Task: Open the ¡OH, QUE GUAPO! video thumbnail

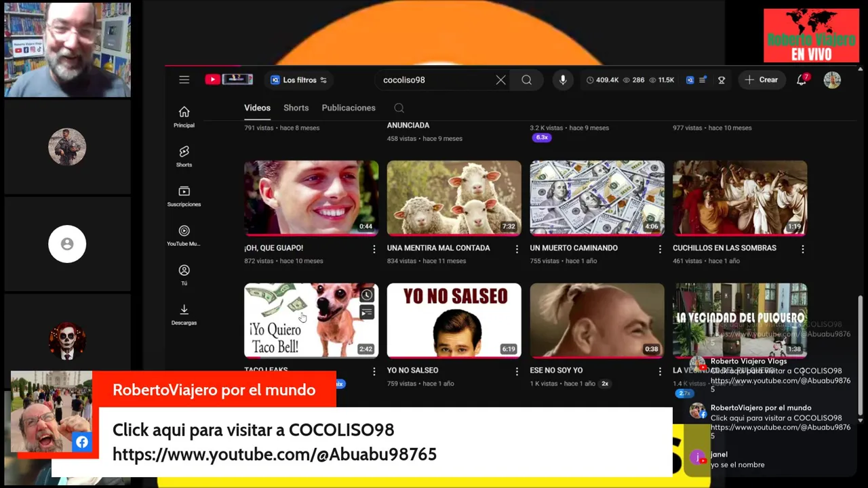Action: pos(311,198)
